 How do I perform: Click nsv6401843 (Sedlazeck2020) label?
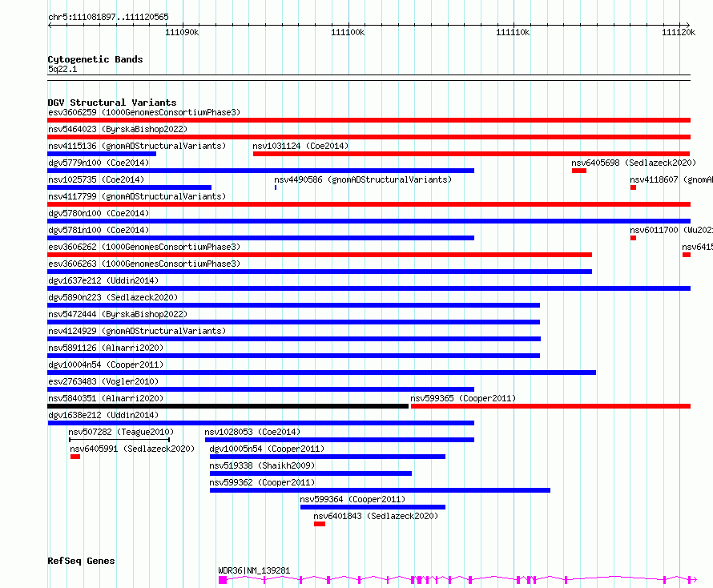click(x=376, y=516)
